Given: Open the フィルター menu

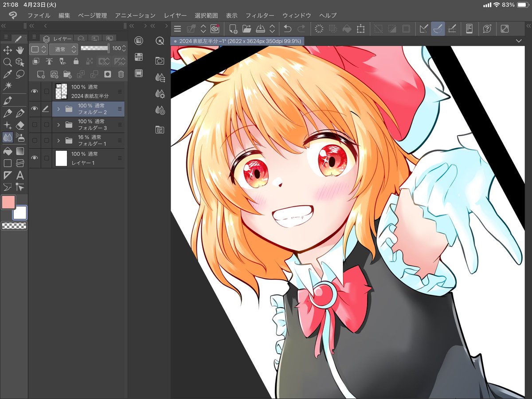Looking at the screenshot, I should pos(260,16).
